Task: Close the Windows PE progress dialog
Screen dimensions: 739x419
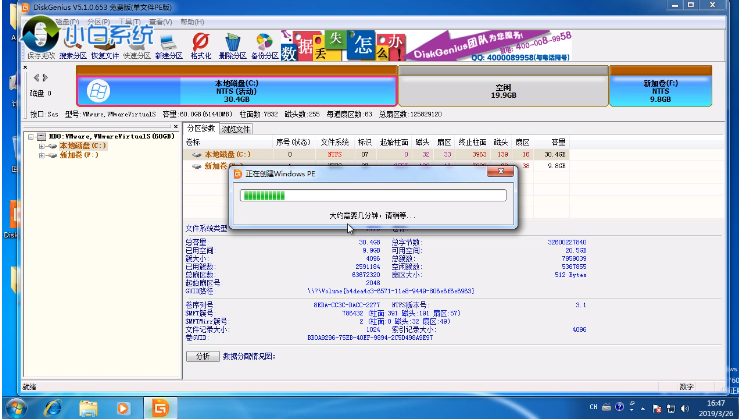Action: 500,173
